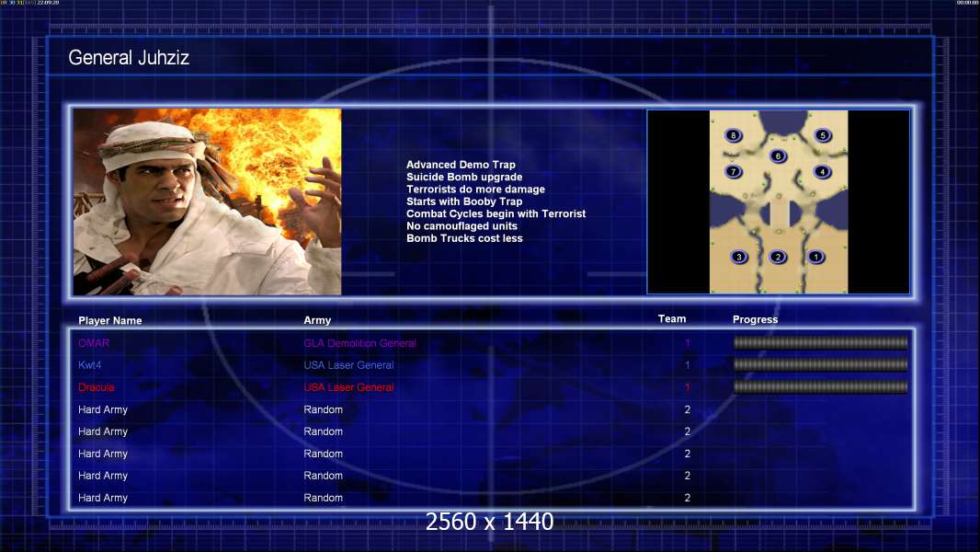Click 'USA Laser General' in Kwt4's row
This screenshot has width=980, height=552.
tap(348, 365)
